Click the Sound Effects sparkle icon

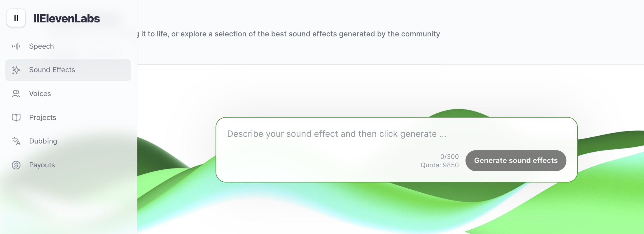[16, 70]
